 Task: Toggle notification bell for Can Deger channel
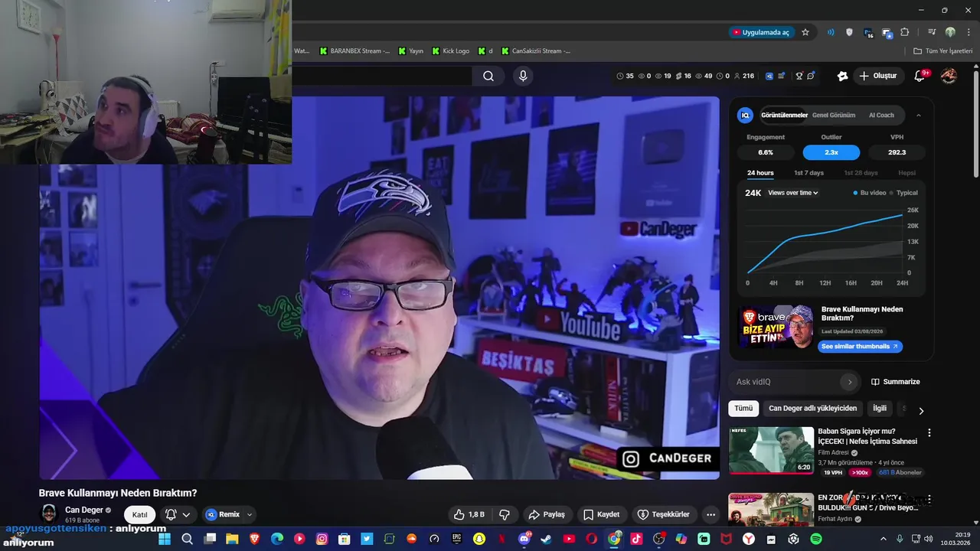171,514
